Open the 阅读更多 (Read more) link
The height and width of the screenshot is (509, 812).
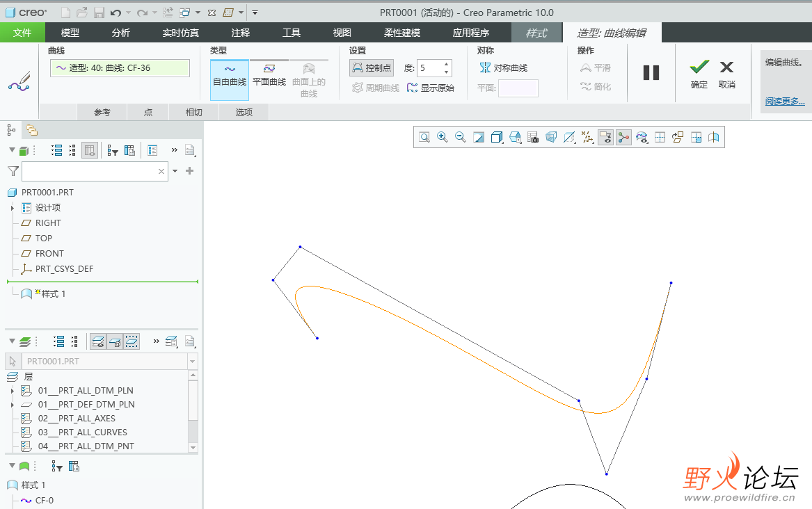[785, 102]
